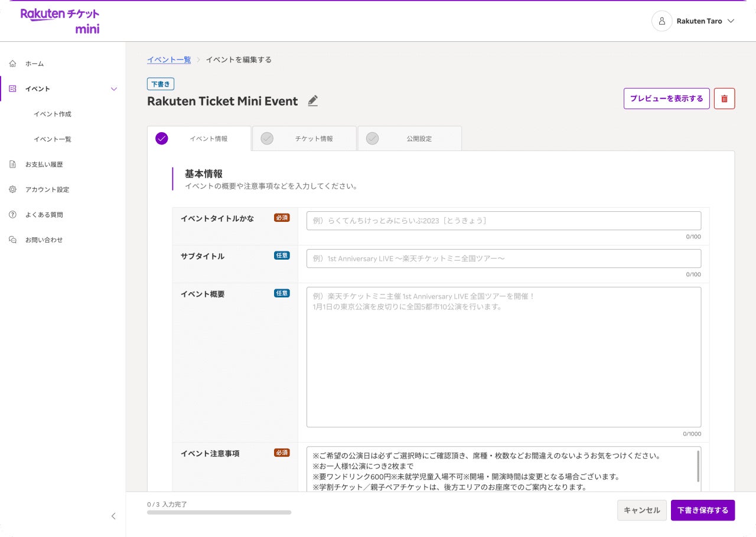This screenshot has height=537, width=756.
Task: Click the Rakuten チケット mini logo
Action: pyautogui.click(x=60, y=21)
